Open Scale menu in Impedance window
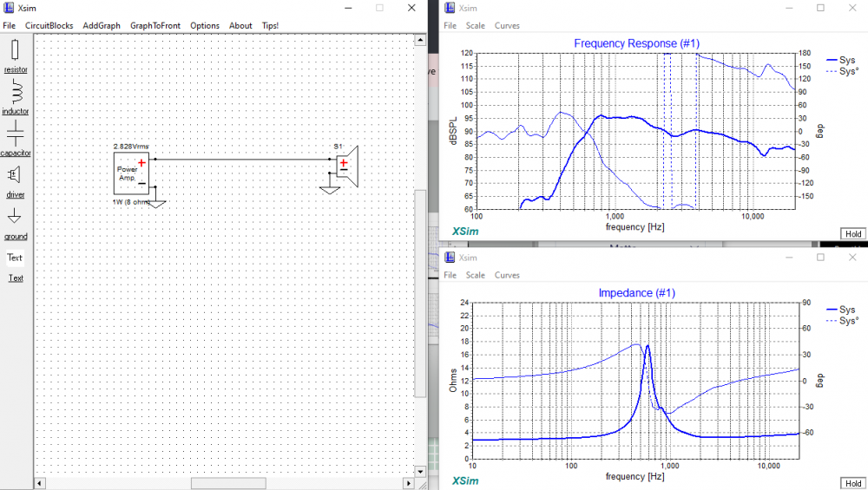The height and width of the screenshot is (490, 868). [x=475, y=275]
